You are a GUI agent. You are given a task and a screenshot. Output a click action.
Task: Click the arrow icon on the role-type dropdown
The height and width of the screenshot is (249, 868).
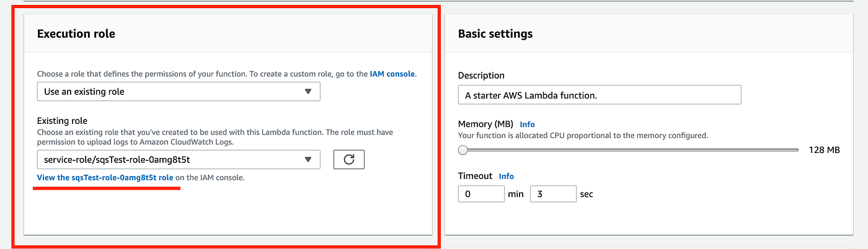[x=308, y=92]
